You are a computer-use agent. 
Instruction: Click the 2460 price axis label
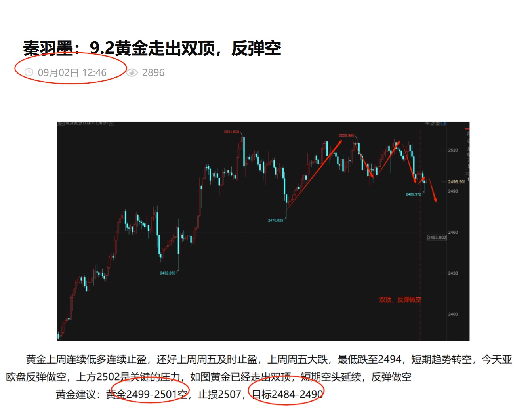click(453, 232)
